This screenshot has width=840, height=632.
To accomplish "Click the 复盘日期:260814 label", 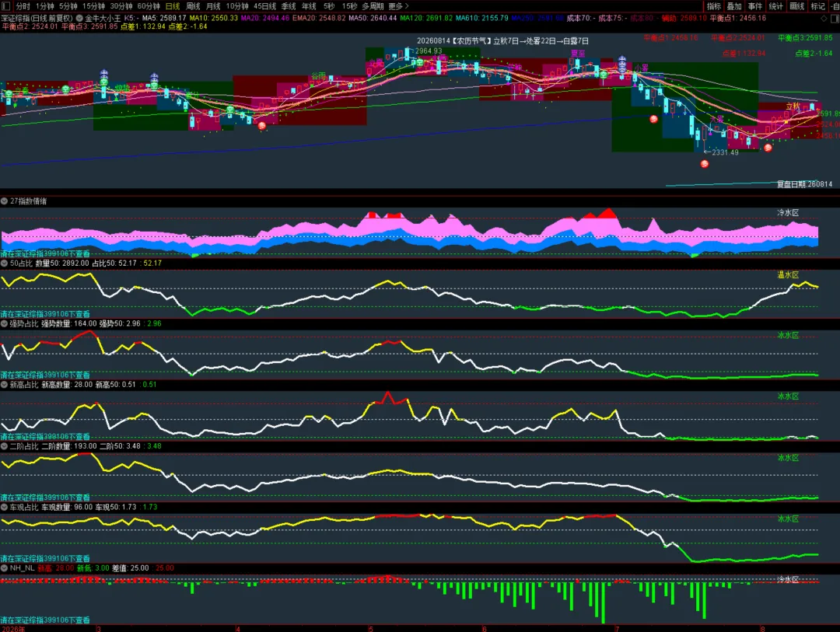I will coord(805,184).
